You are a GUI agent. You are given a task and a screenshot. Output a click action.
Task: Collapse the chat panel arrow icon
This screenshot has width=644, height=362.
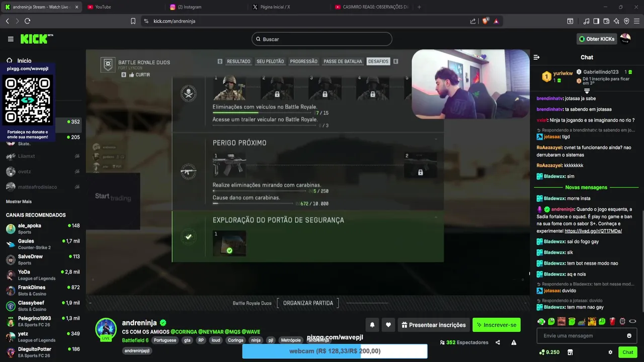536,57
